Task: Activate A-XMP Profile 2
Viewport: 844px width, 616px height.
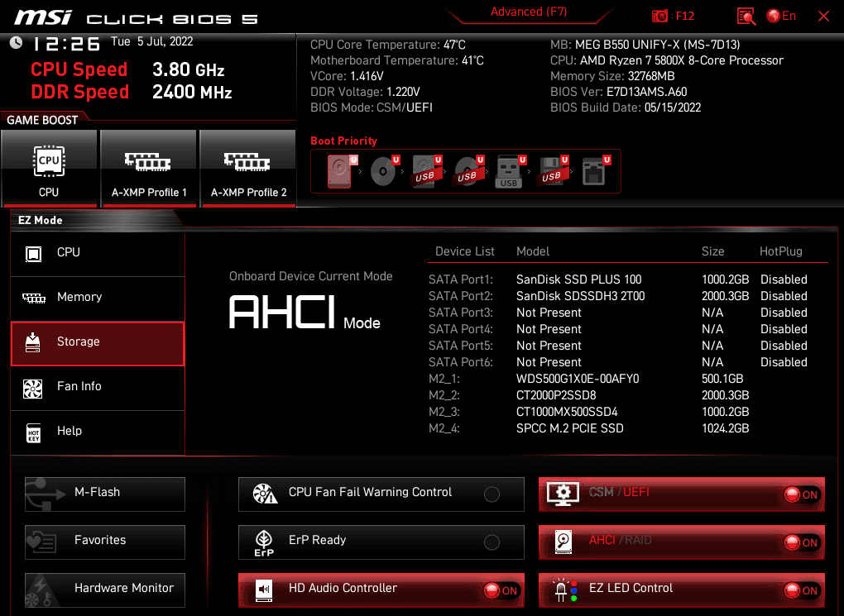Action: click(x=247, y=169)
